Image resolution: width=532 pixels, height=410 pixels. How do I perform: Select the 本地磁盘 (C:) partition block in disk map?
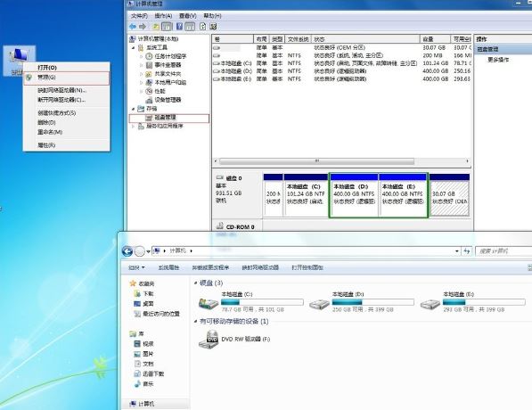(306, 195)
